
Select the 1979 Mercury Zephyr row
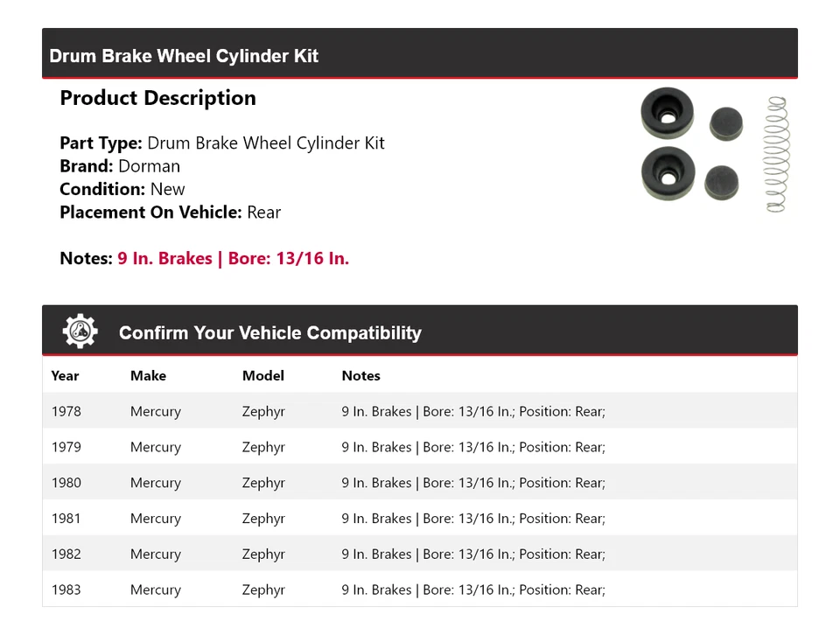419,447
